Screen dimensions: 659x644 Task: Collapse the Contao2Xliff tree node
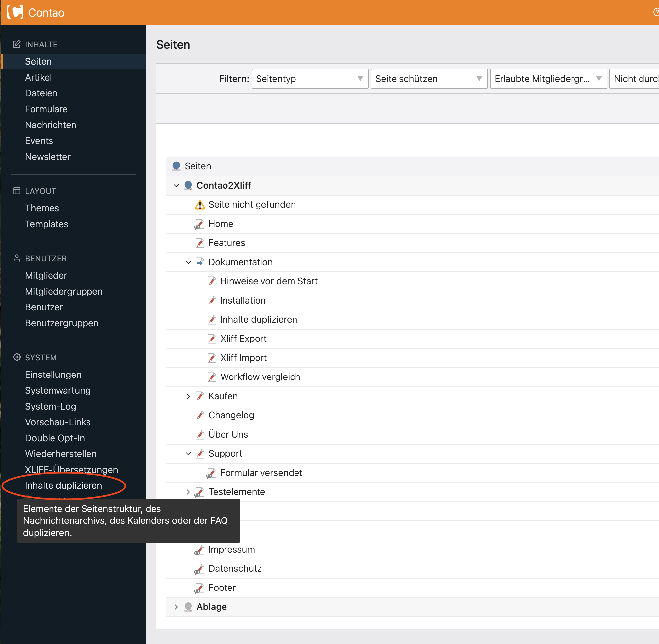click(x=176, y=185)
